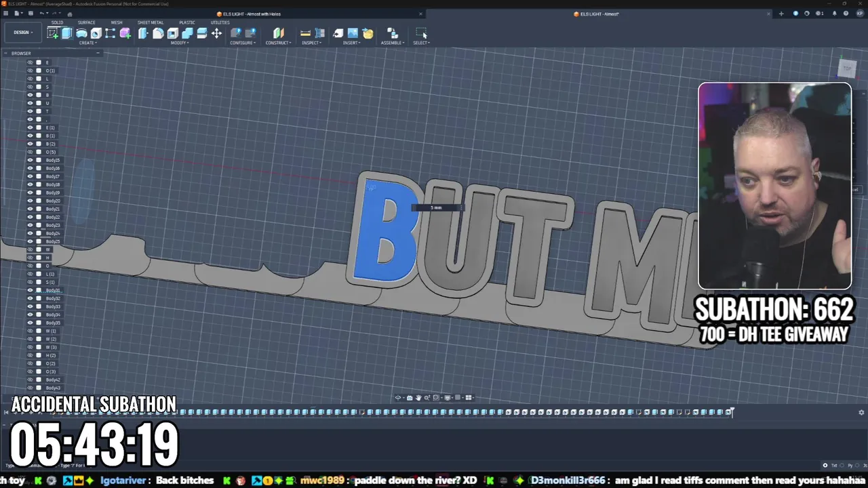Viewport: 868px width, 488px height.
Task: Expand the Assemble dropdown menu
Action: (392, 43)
